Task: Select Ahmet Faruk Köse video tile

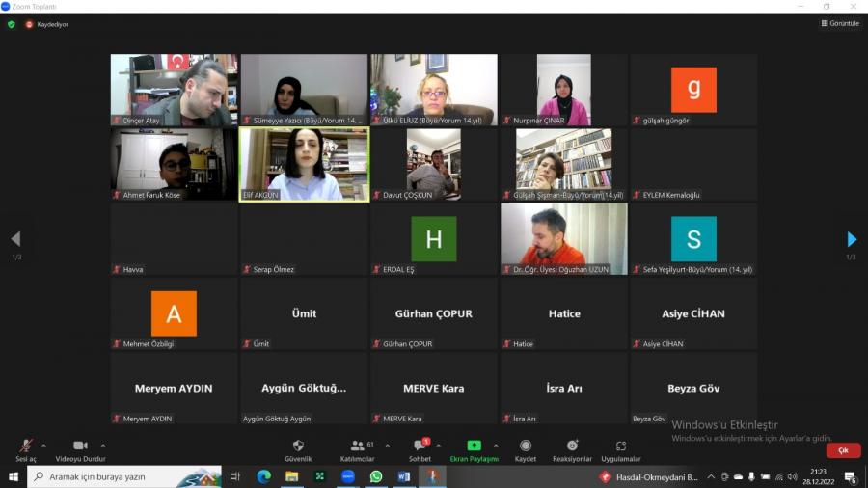Action: 174,164
